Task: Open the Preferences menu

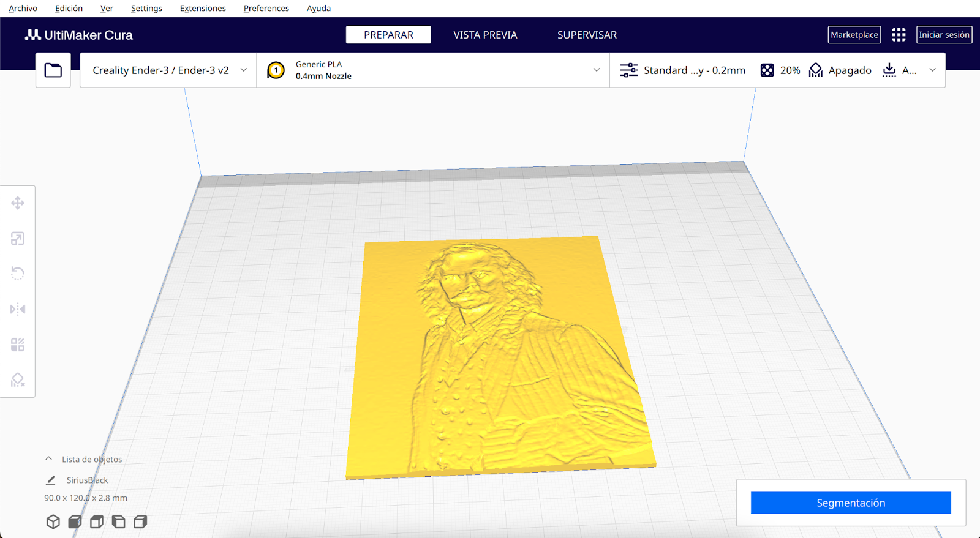Action: (x=266, y=9)
